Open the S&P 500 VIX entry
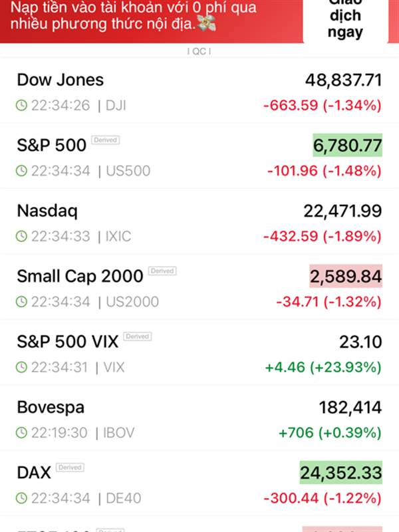399x532 pixels. [x=67, y=342]
